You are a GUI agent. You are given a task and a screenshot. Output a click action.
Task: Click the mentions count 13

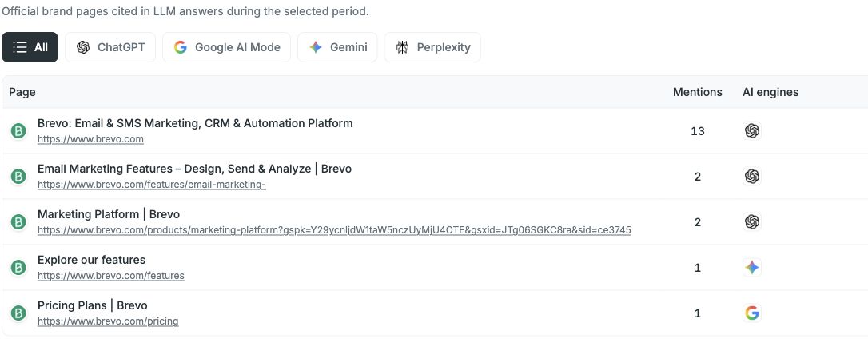click(698, 131)
